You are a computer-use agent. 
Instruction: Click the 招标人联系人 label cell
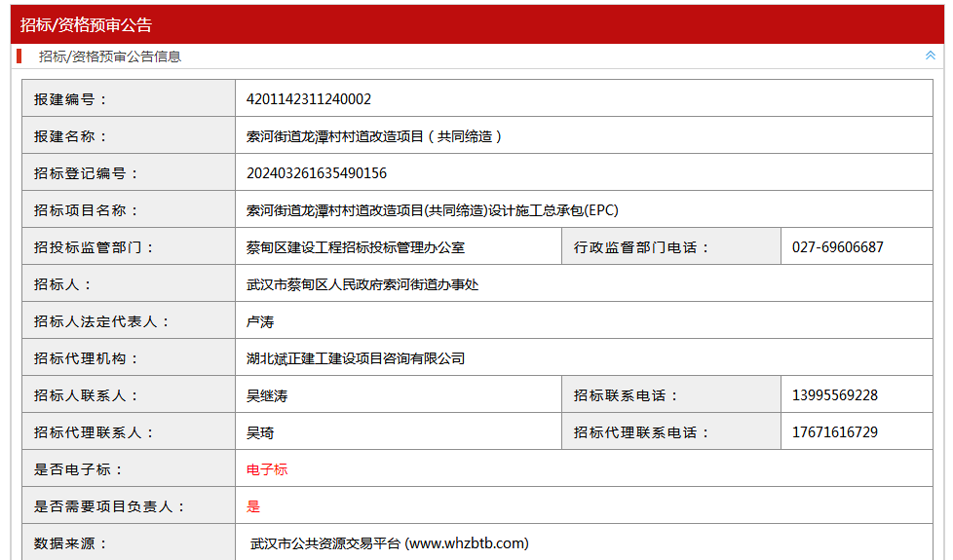coord(129,394)
